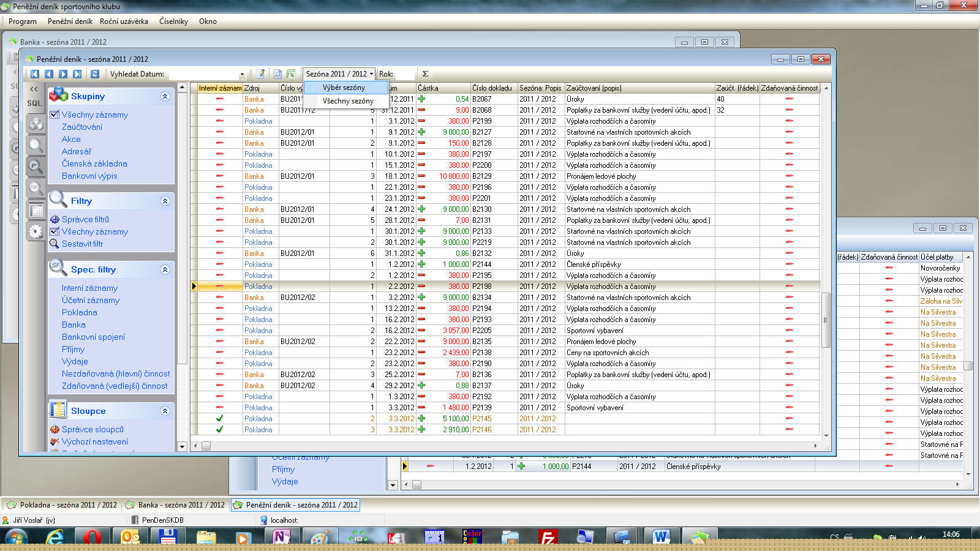Click the Skupiny colored cubes icon
The image size is (980, 551).
(x=59, y=95)
